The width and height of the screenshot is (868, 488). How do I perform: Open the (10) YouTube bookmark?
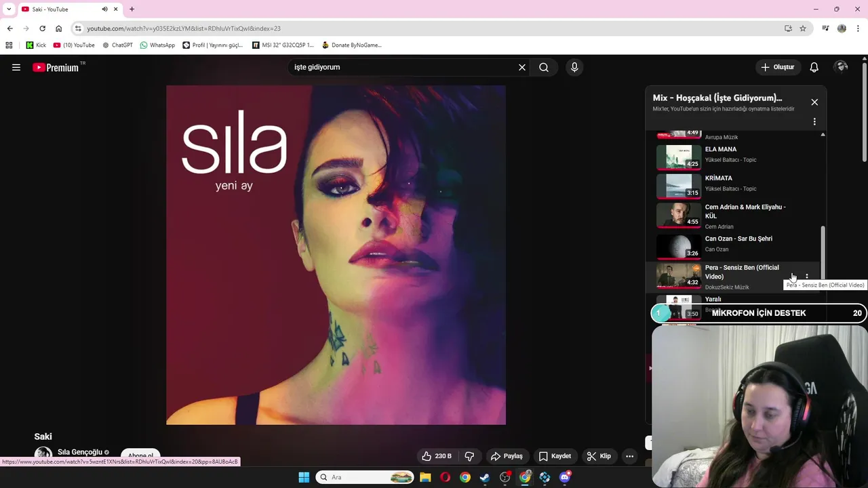click(74, 45)
